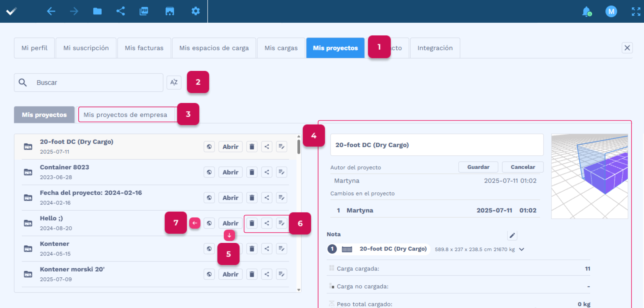Image resolution: width=644 pixels, height=308 pixels.
Task: Open the notifications bell icon
Action: click(586, 12)
